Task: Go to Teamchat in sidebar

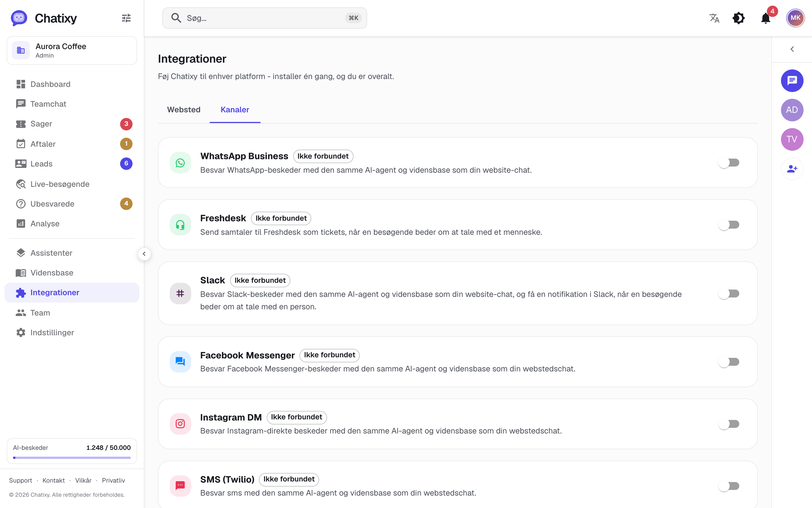Action: 72,104
